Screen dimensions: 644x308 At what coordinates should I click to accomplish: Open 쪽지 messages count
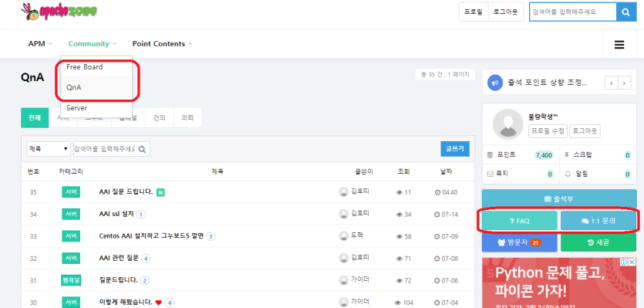(x=550, y=174)
